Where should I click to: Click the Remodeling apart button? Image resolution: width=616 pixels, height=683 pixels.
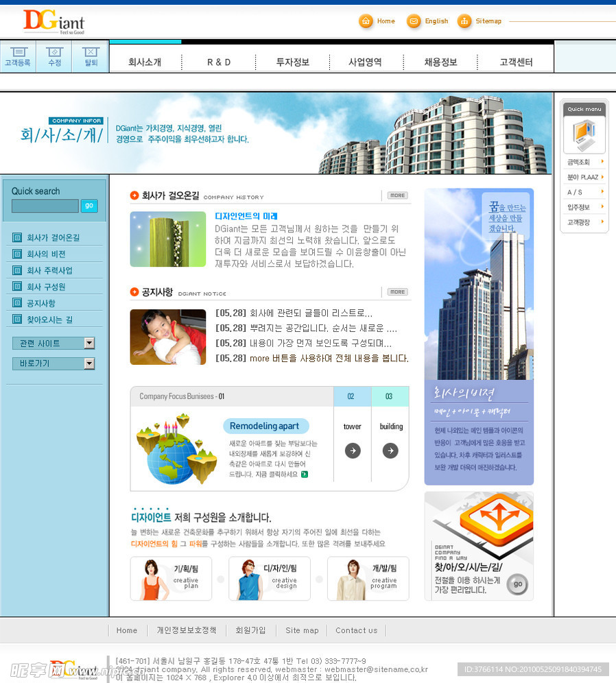265,426
